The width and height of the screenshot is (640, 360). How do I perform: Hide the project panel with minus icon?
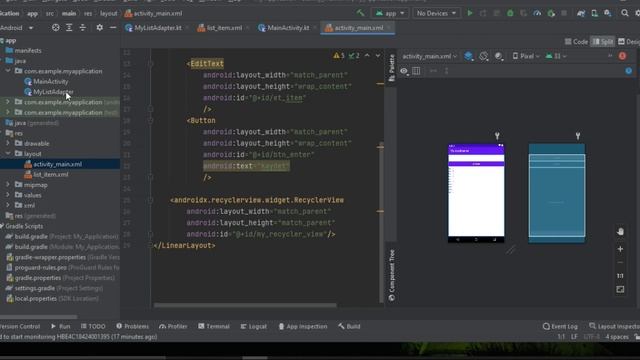click(x=113, y=28)
